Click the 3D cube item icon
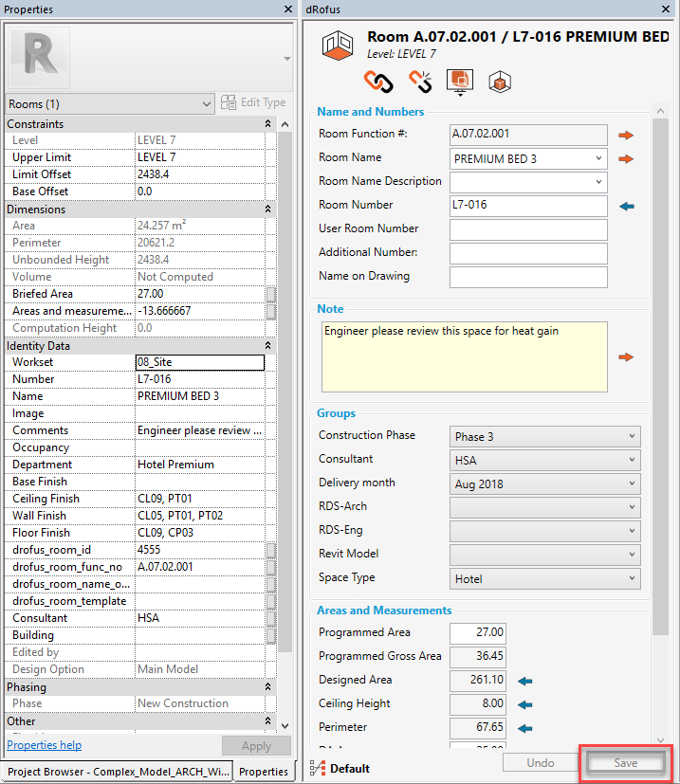 (x=500, y=82)
